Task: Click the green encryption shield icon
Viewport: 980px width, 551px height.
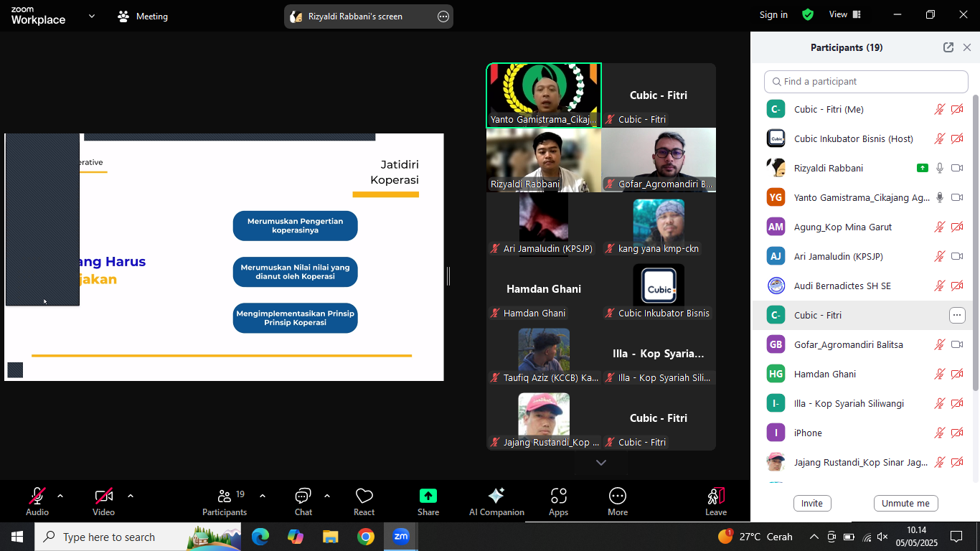Action: pos(808,14)
